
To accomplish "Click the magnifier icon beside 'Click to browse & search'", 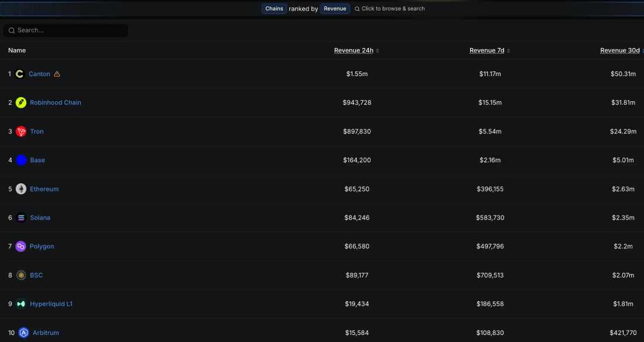I will 357,9.
